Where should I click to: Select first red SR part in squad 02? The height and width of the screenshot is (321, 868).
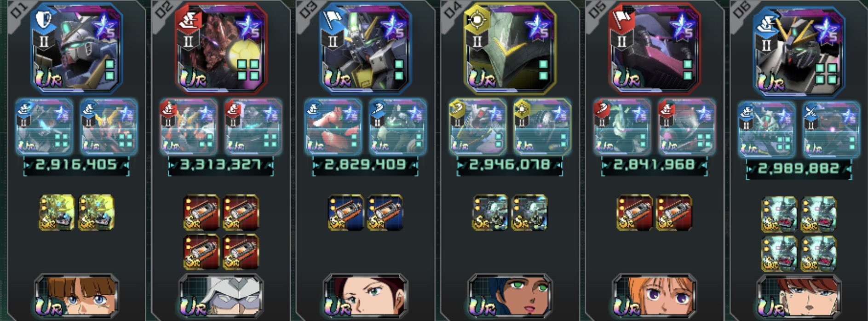201,212
